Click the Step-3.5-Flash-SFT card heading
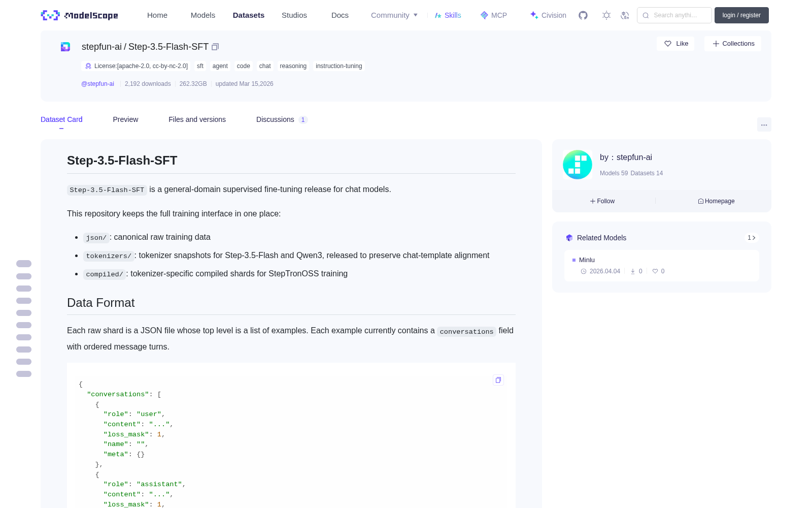 122,161
